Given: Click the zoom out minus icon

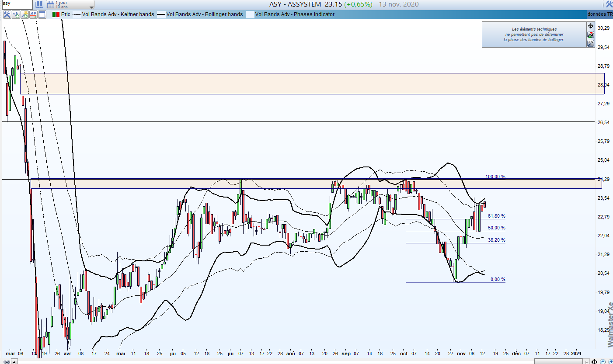Looking at the screenshot, I should click(603, 361).
